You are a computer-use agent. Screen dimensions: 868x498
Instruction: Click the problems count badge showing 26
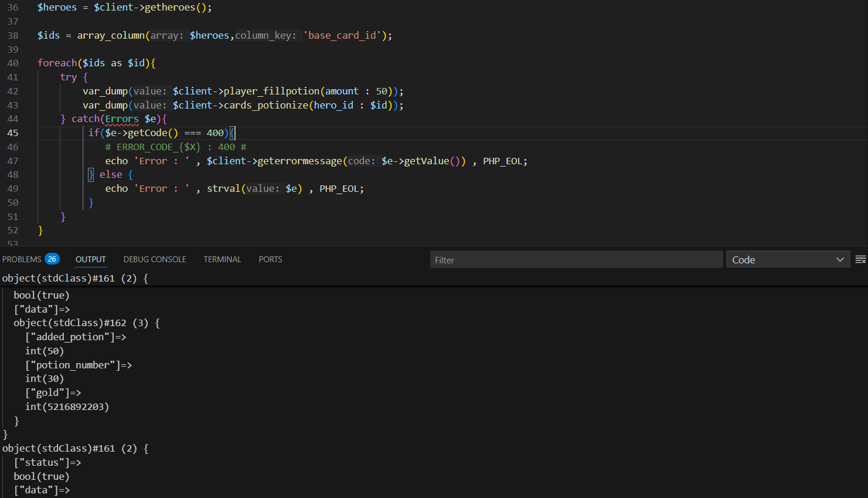(x=52, y=259)
